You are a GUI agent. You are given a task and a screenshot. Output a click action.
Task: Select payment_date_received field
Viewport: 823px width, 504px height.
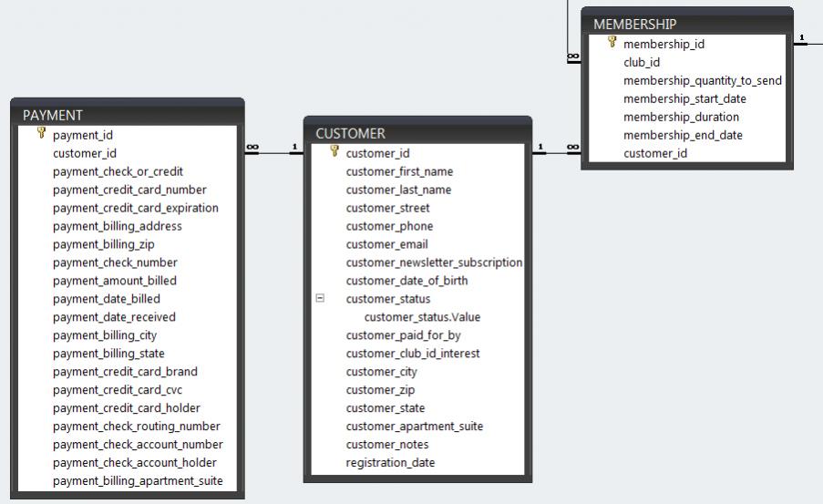click(114, 317)
